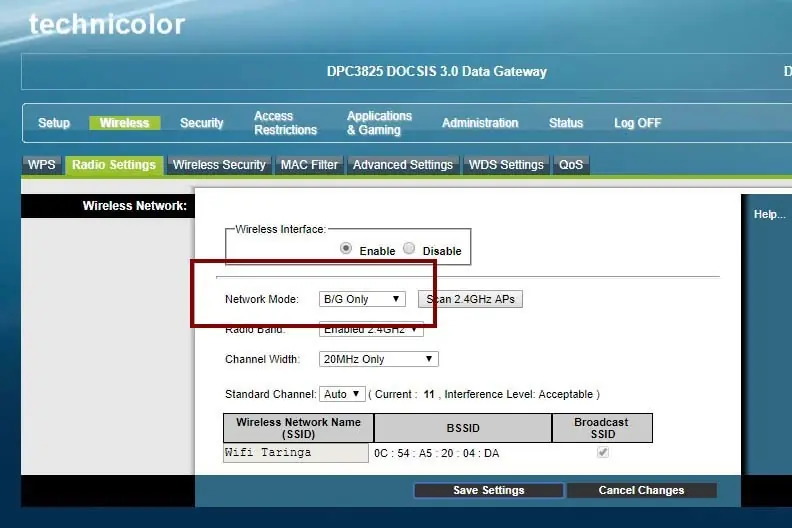Click DPC3825 DOCSIS 3.0 Data Gateway title
792x528 pixels.
tap(436, 71)
